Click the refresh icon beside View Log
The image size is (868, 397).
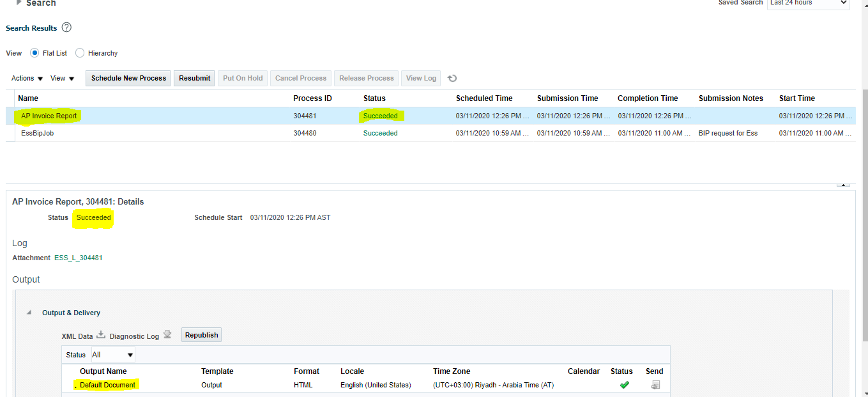(452, 78)
